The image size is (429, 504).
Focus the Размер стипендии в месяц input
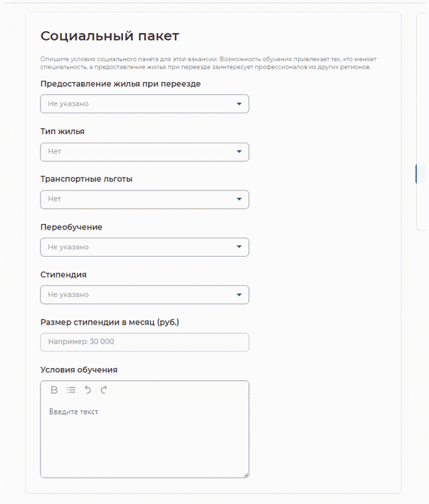point(144,342)
